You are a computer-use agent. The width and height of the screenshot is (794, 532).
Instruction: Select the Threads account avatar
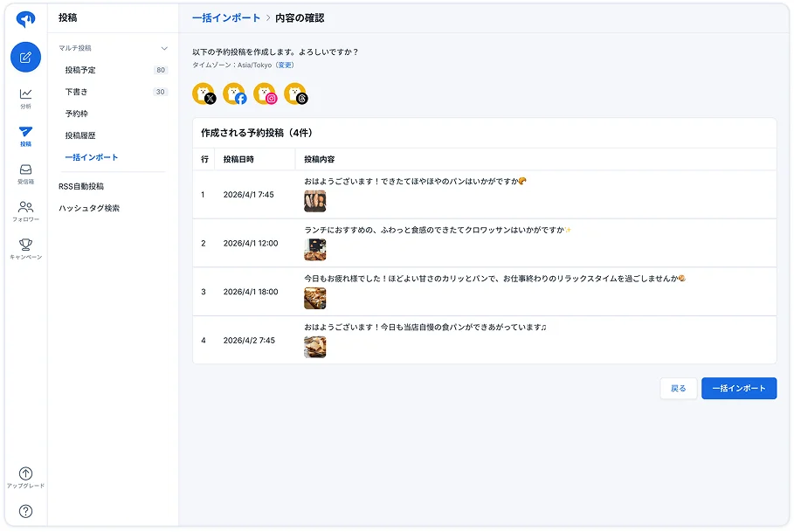tap(294, 93)
